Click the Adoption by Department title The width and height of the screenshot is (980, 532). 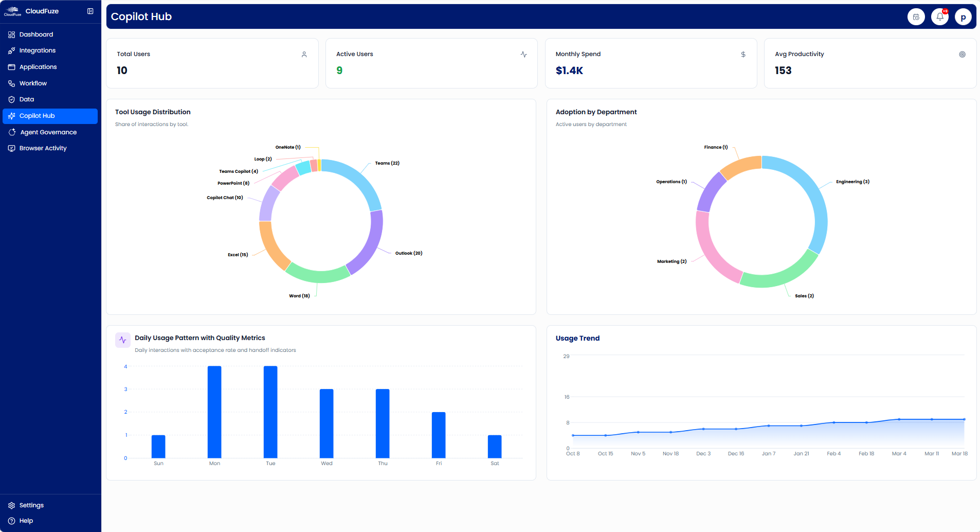pos(596,112)
